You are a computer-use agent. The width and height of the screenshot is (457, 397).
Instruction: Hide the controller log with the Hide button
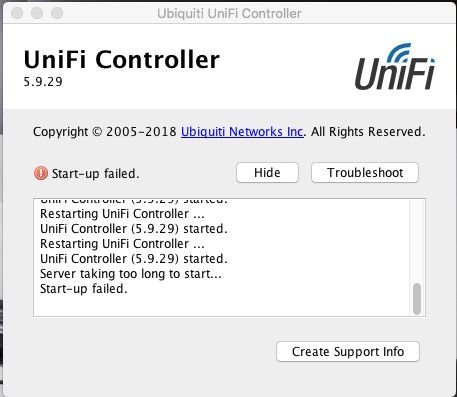coord(267,173)
